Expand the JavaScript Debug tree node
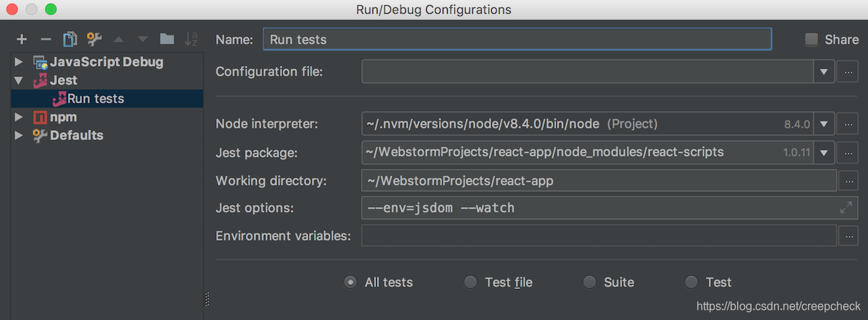 coord(19,62)
